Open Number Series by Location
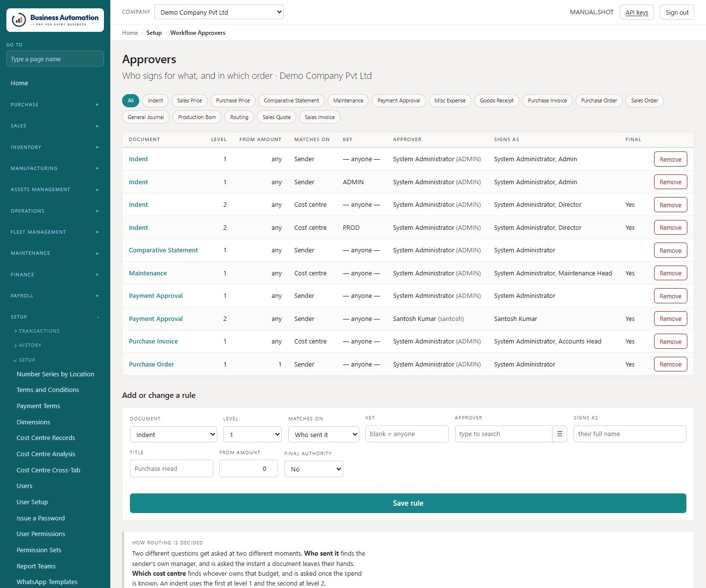The image size is (706, 588). (55, 374)
